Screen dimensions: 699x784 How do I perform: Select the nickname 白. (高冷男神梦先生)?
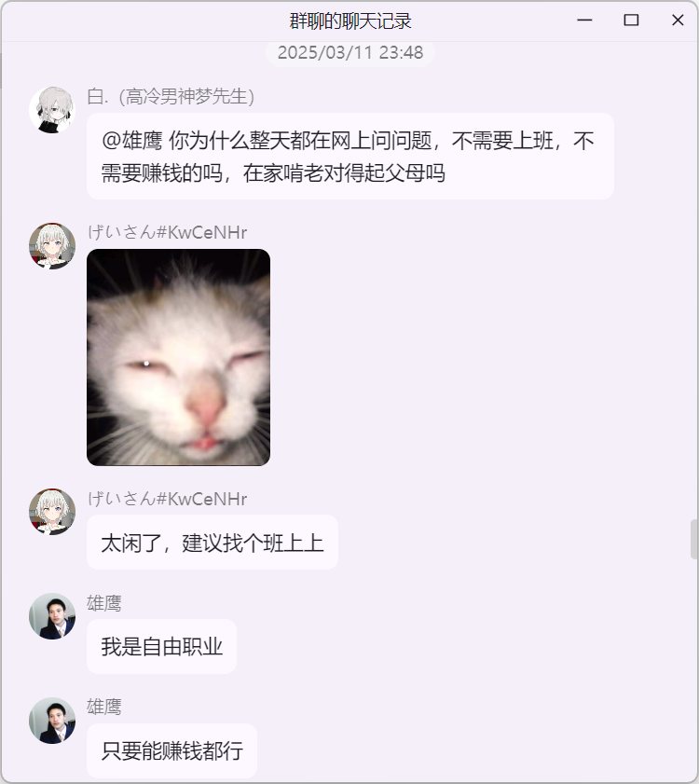[171, 97]
